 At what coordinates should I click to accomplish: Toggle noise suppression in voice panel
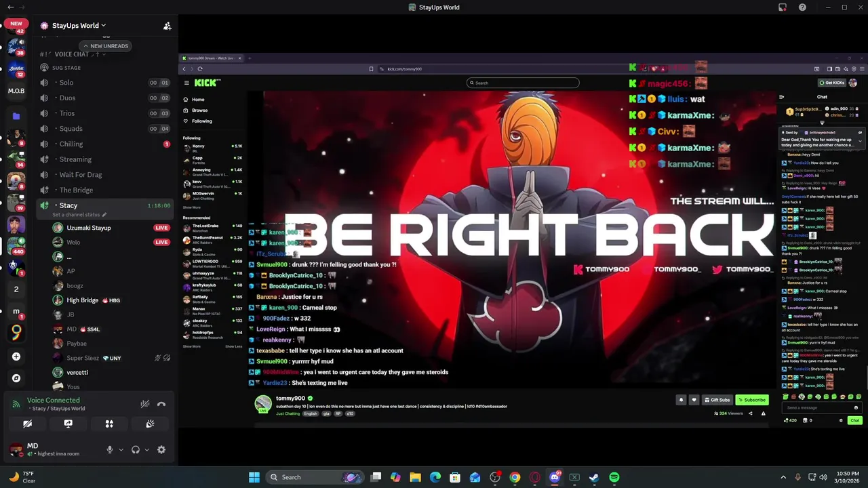coord(144,404)
